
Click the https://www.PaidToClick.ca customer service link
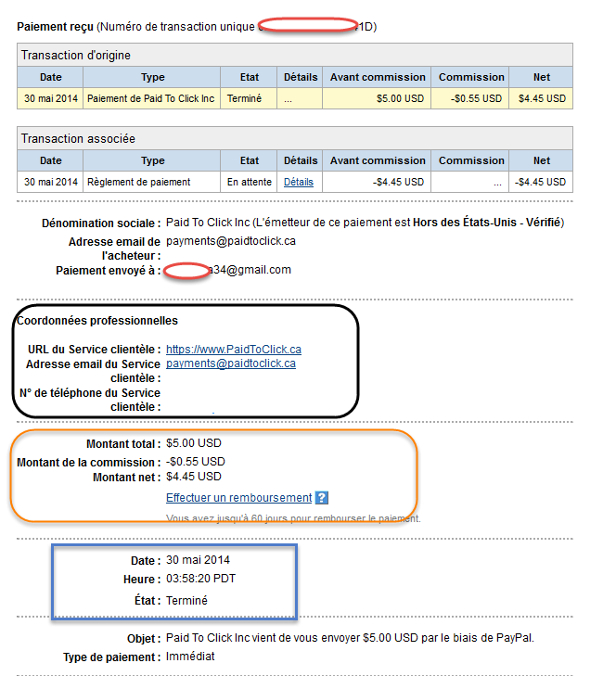[x=234, y=350]
